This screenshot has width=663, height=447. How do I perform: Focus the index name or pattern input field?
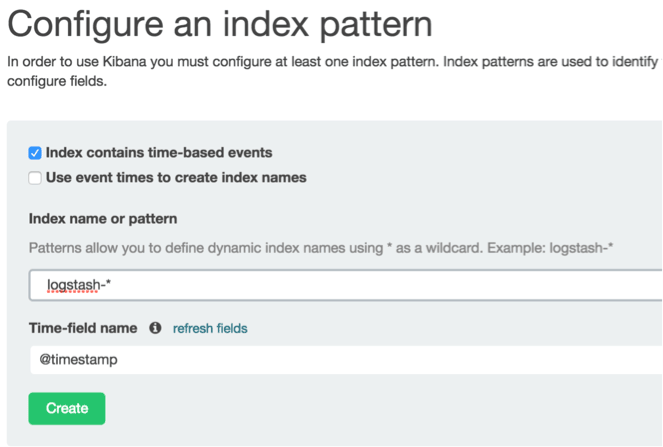tap(346, 285)
